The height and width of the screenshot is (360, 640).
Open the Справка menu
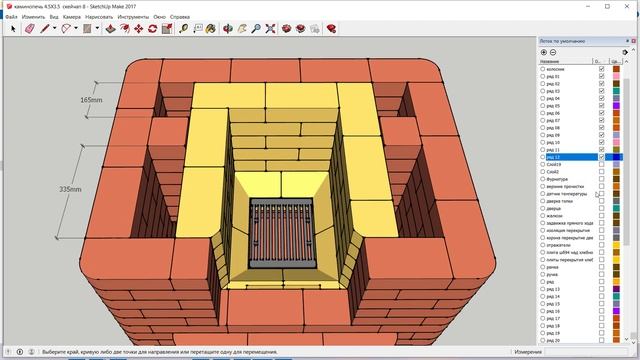(180, 17)
